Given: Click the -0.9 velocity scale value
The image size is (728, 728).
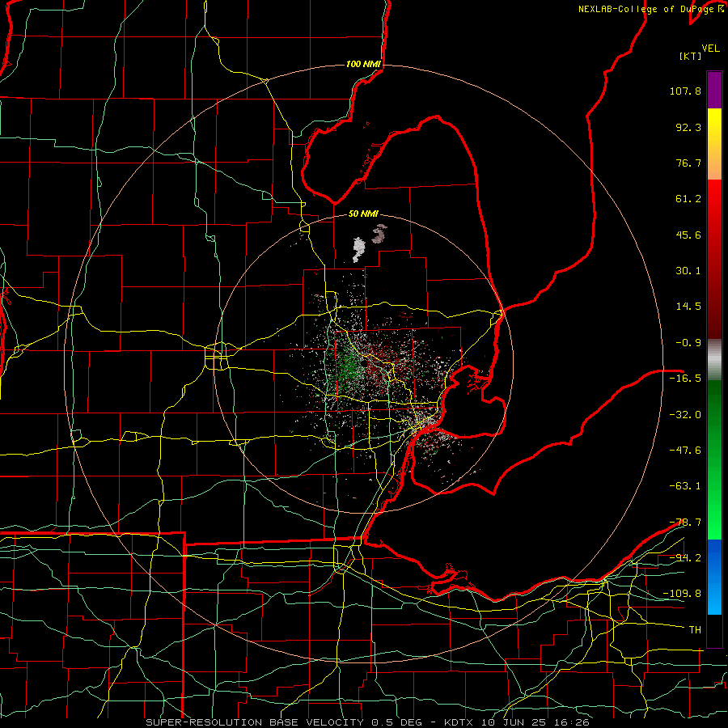Looking at the screenshot, I should [688, 343].
